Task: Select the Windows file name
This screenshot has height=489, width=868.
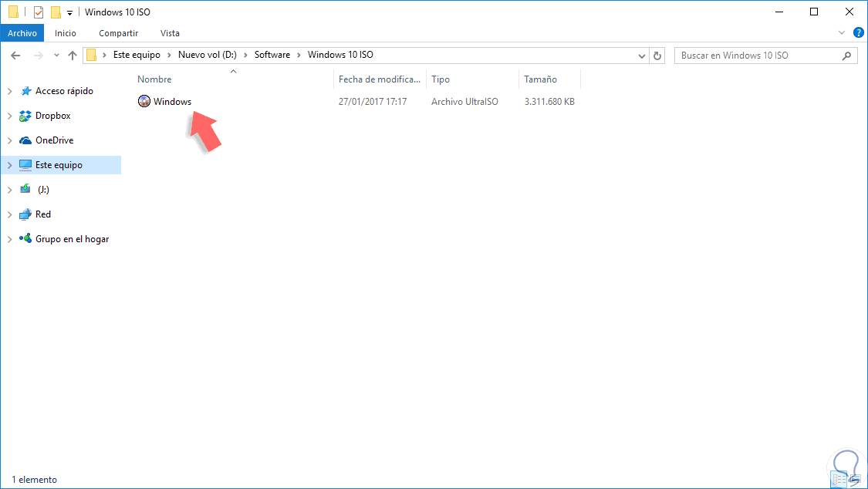Action: point(173,101)
